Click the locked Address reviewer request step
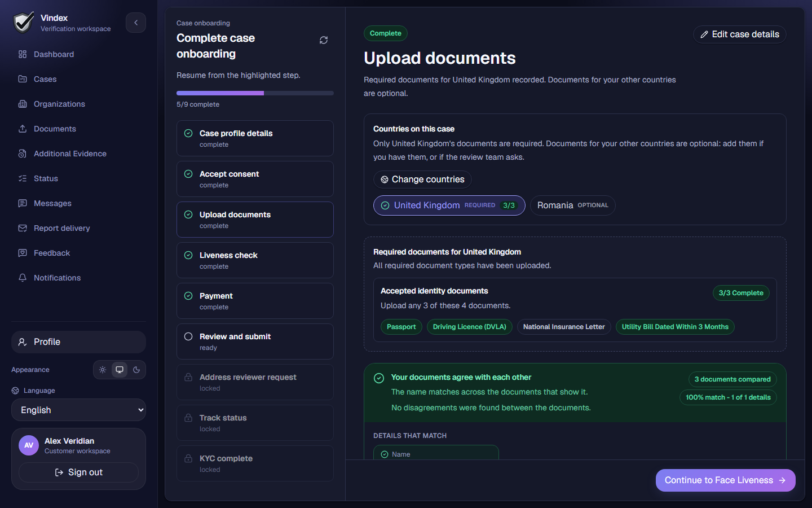Screen dimensions: 812x508 tap(255, 382)
